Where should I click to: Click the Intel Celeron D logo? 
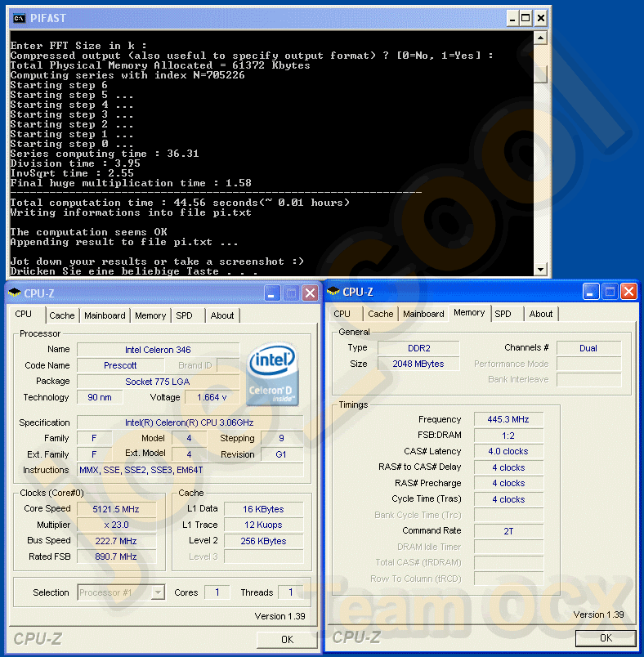click(272, 374)
